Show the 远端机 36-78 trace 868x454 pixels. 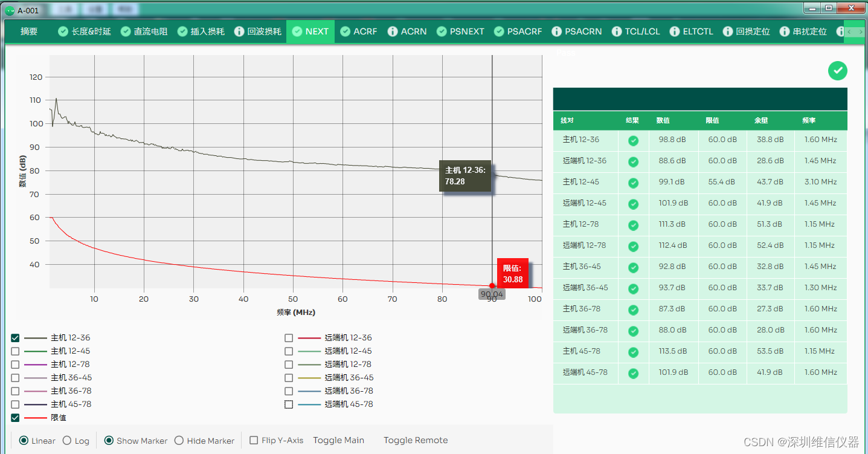tap(289, 391)
